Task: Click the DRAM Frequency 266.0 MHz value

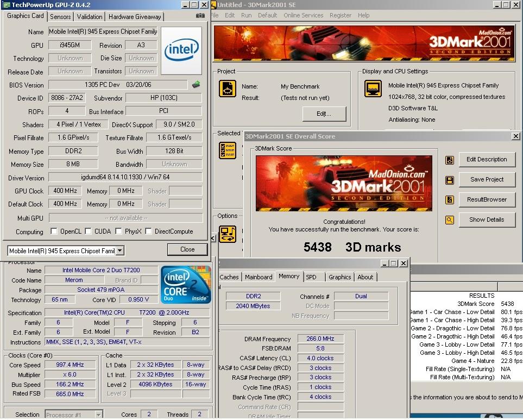Action: coord(320,338)
